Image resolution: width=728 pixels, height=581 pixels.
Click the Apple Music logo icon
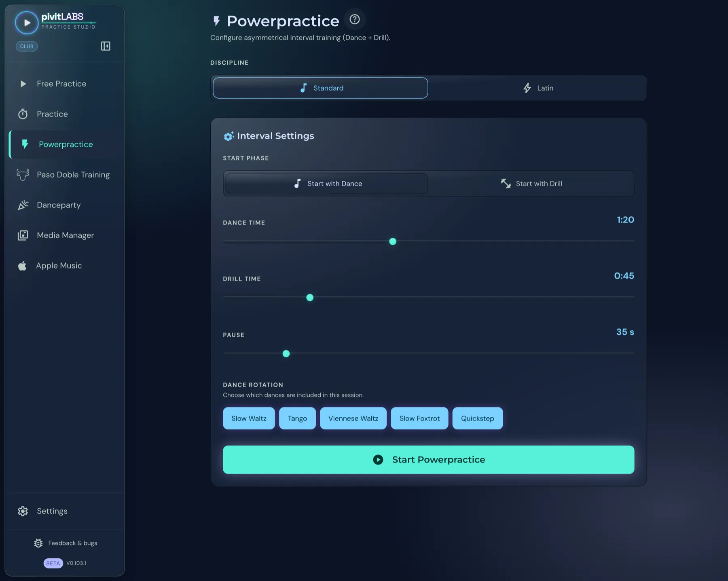(22, 266)
